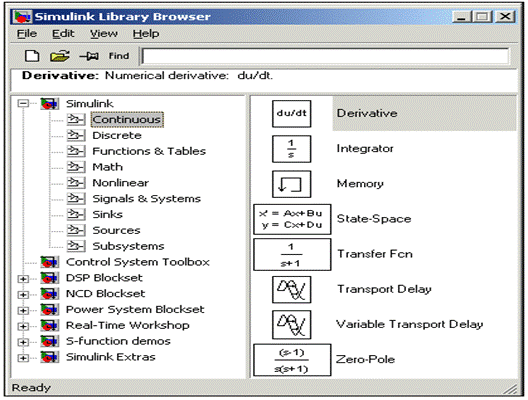
Task: Click the Transport Delay block name
Action: 384,289
